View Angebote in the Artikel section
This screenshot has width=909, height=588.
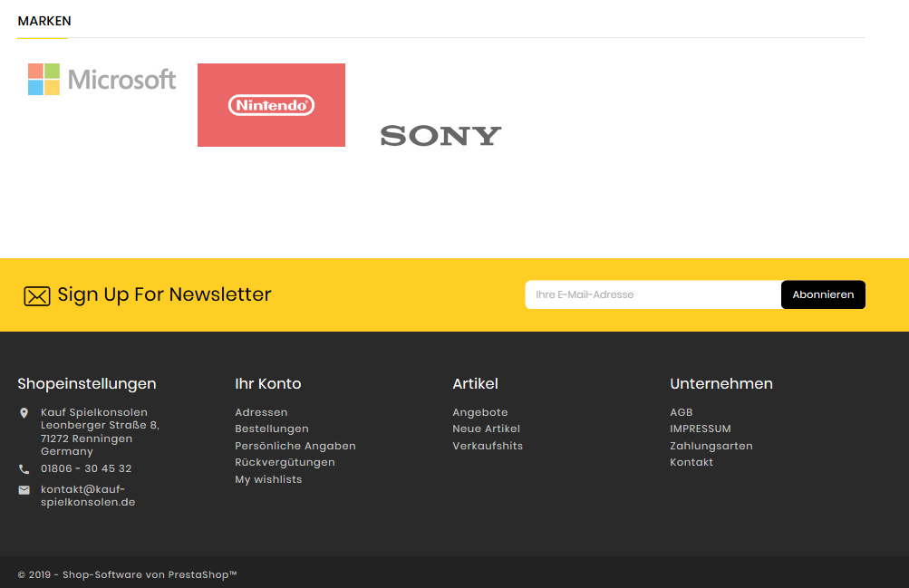tap(480, 412)
